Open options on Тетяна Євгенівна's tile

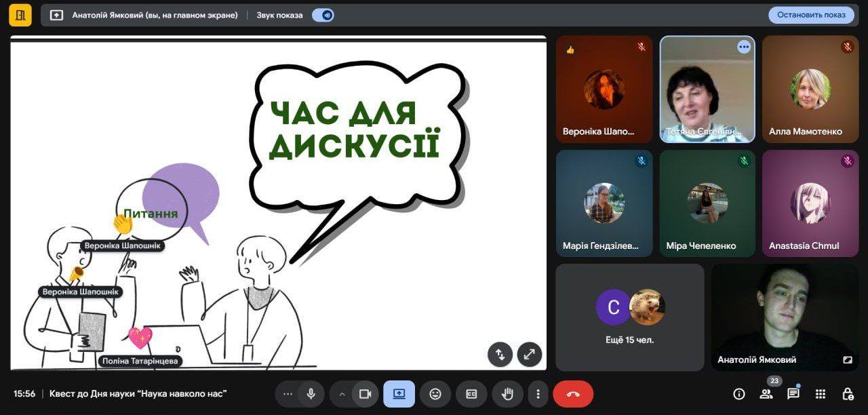744,47
